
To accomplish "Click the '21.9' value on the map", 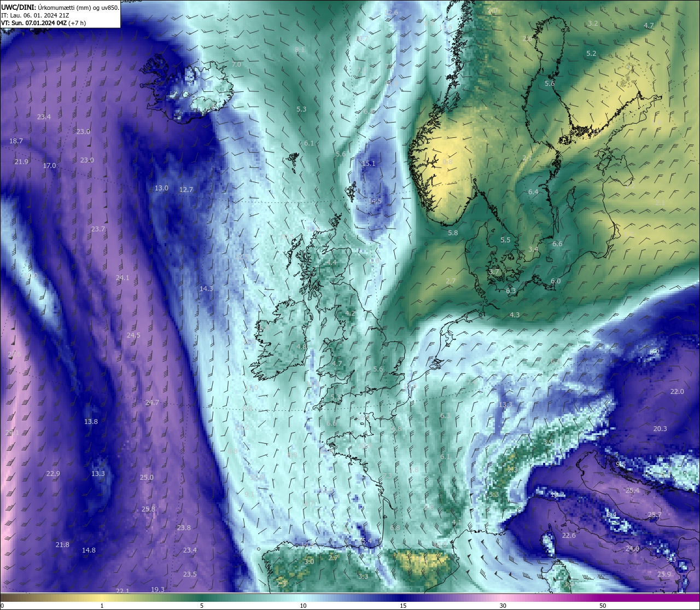I will click(21, 162).
